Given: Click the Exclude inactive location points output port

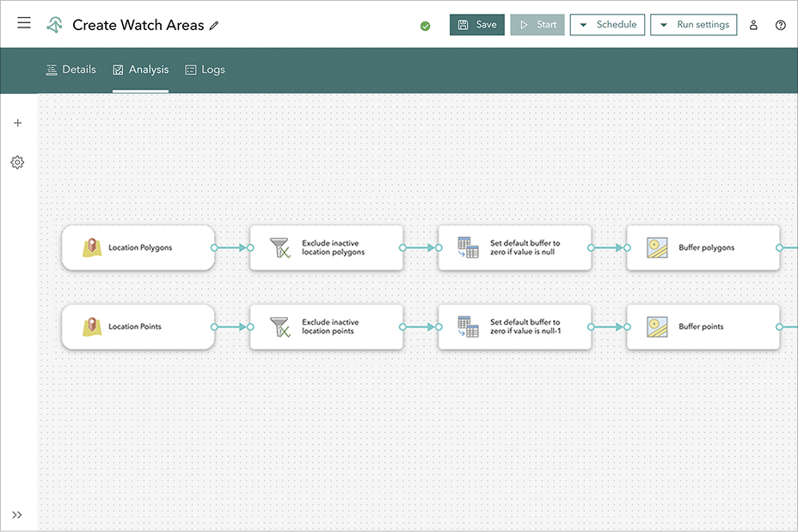Looking at the screenshot, I should [402, 327].
